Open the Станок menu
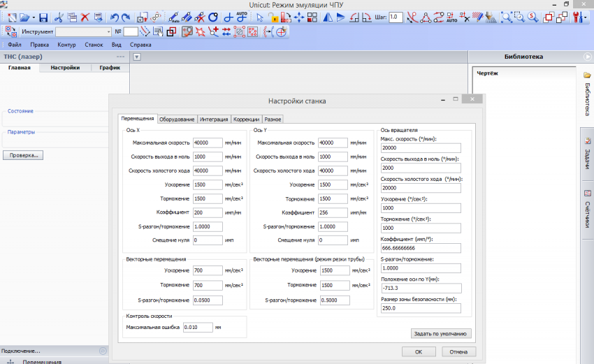The image size is (594, 364). tap(94, 44)
